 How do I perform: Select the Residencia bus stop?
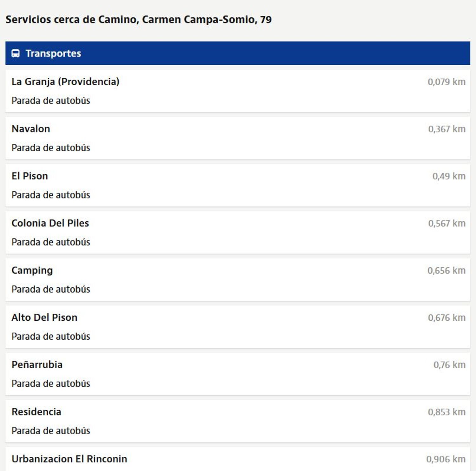(x=238, y=422)
